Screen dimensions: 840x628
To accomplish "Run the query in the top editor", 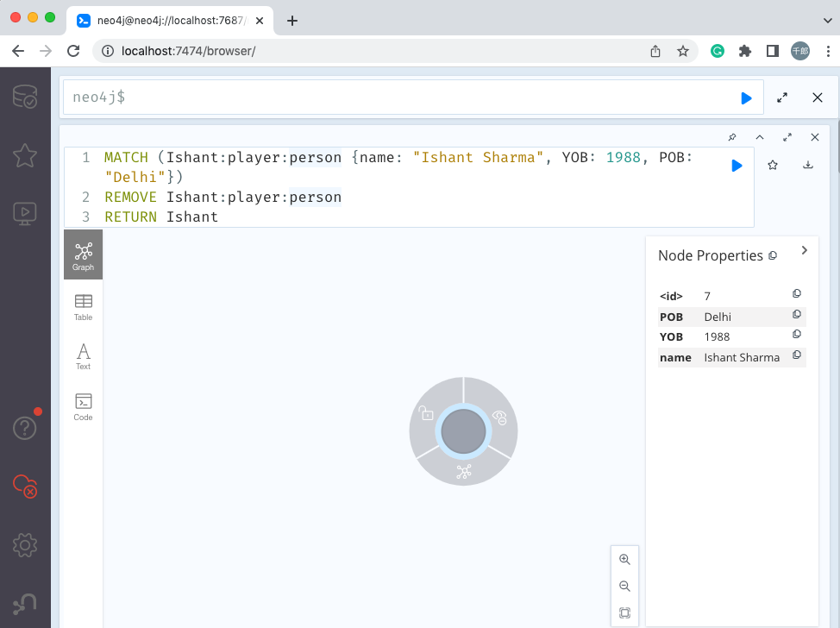I will click(x=746, y=98).
